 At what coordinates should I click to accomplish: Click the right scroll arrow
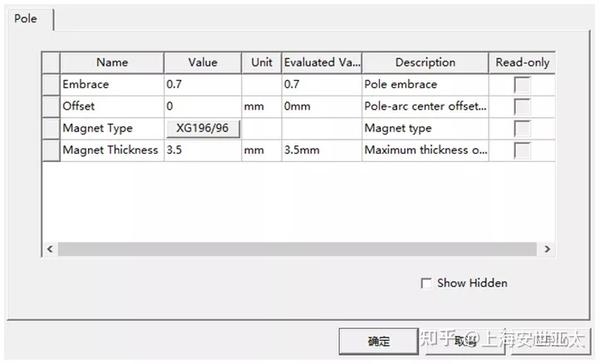pyautogui.click(x=547, y=249)
